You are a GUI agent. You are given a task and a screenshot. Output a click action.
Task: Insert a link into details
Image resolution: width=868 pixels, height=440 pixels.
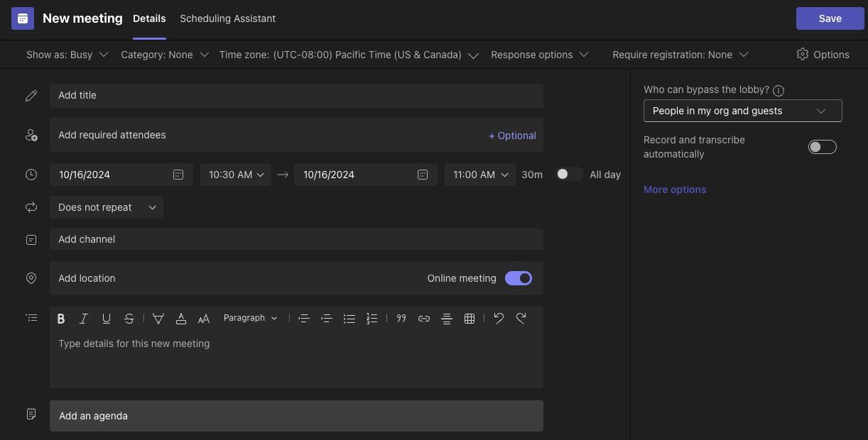pyautogui.click(x=424, y=319)
